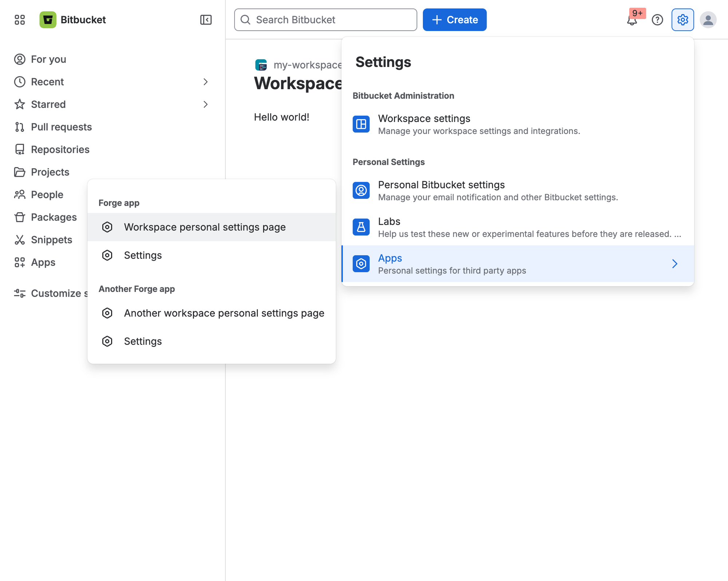The height and width of the screenshot is (581, 728).
Task: Expand the Apps settings chevron arrow
Action: click(675, 264)
